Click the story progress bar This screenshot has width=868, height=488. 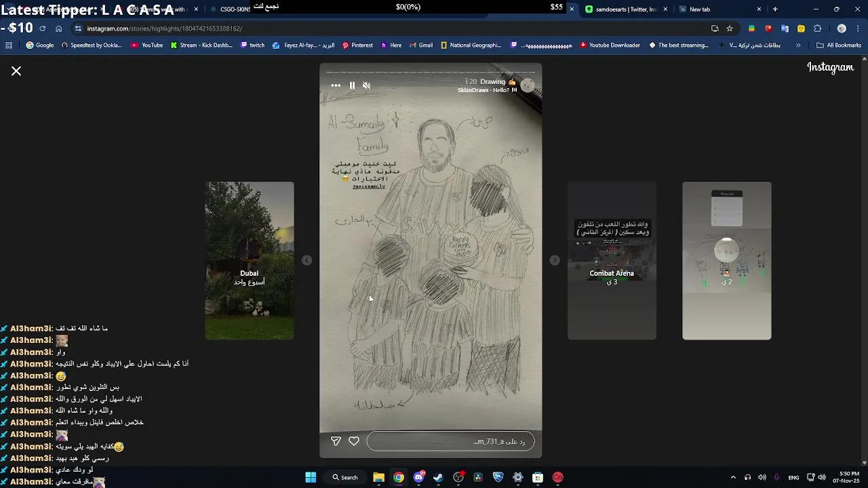click(x=431, y=72)
